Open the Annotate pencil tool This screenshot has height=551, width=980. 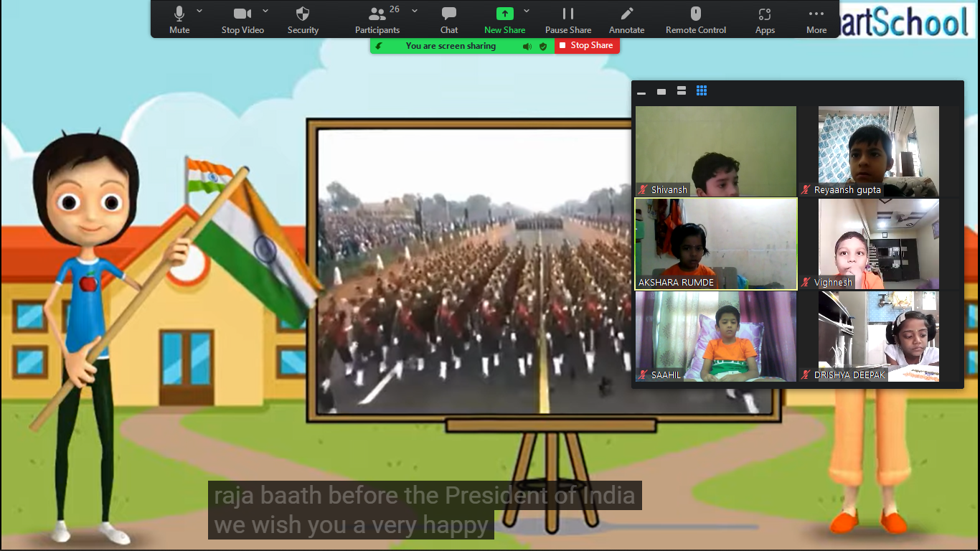[627, 19]
